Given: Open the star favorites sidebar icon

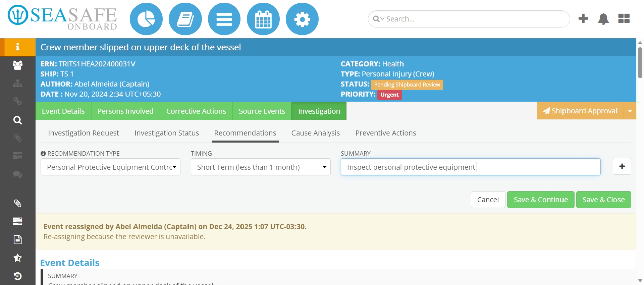Looking at the screenshot, I should coord(17,258).
